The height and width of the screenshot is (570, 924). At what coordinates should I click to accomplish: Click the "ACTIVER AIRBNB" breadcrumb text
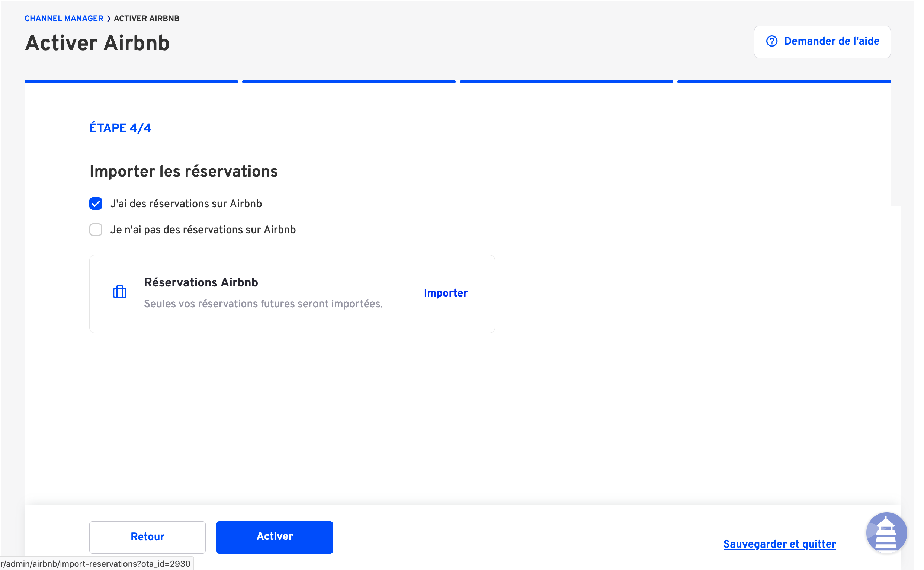point(147,19)
